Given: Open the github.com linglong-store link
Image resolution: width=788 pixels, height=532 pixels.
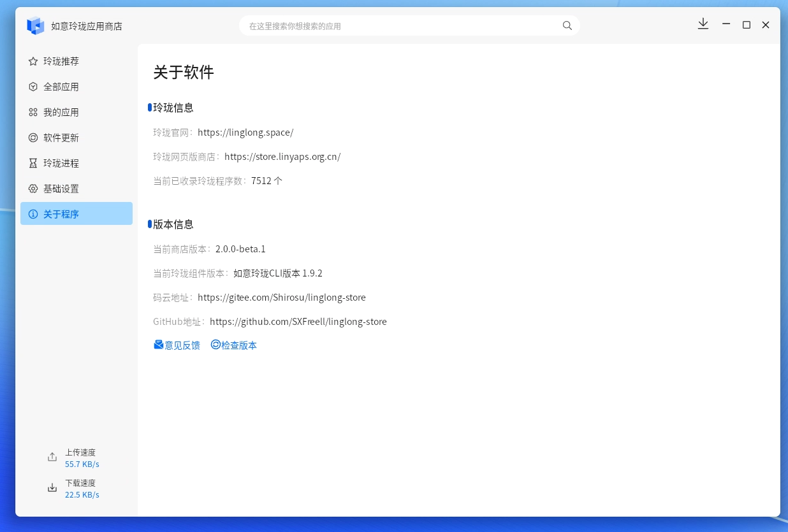Looking at the screenshot, I should [x=298, y=322].
